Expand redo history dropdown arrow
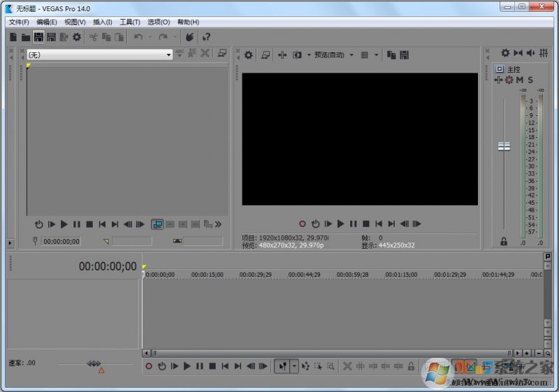Screen dimensions: 559x392 tap(175, 37)
